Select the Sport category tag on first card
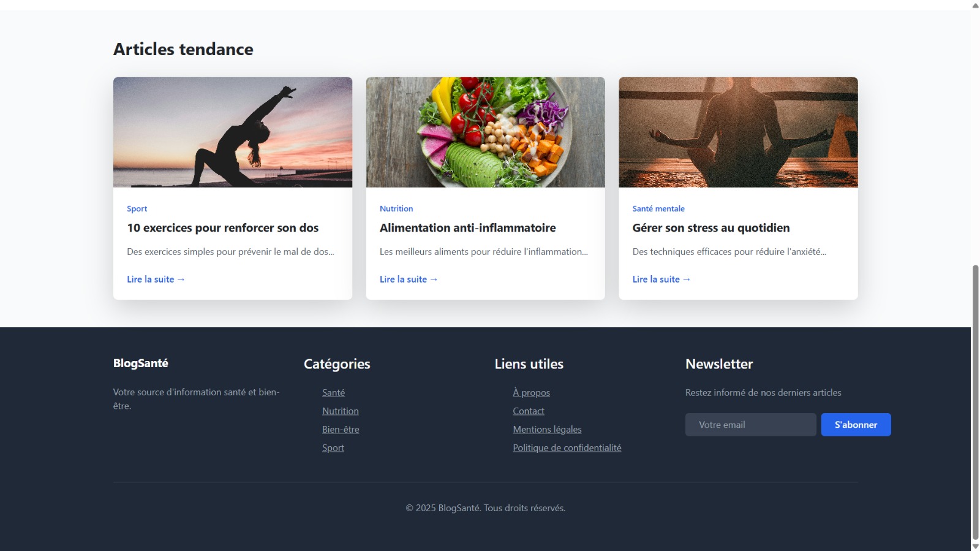This screenshot has height=551, width=980. 137,209
